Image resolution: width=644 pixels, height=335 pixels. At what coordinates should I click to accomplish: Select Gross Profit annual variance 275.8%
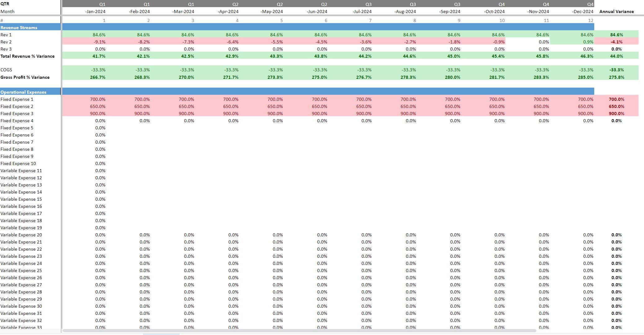[x=617, y=77]
